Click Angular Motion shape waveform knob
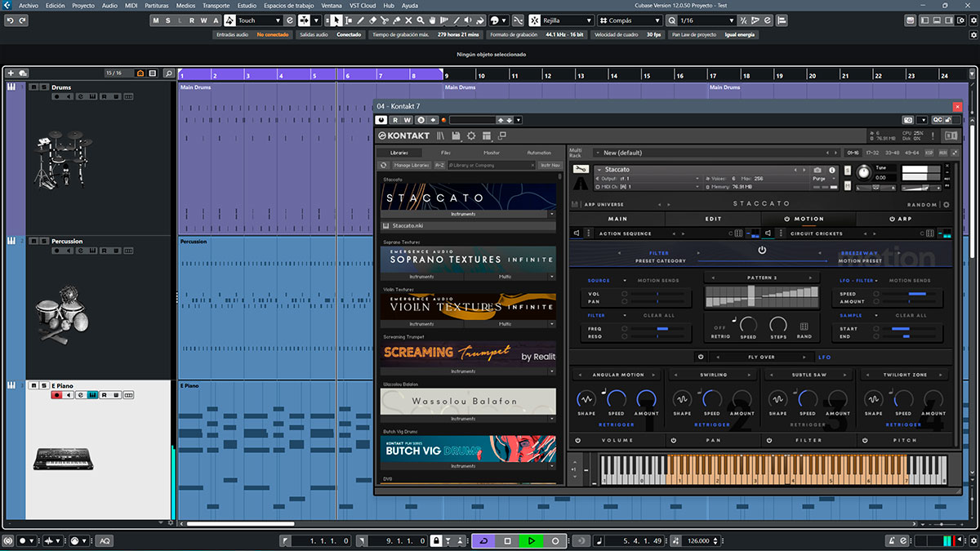This screenshot has width=980, height=551. 586,398
